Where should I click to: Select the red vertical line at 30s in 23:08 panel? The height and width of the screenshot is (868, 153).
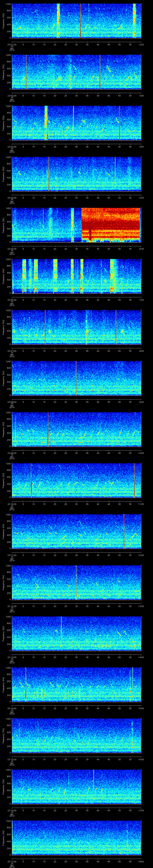(76, 378)
